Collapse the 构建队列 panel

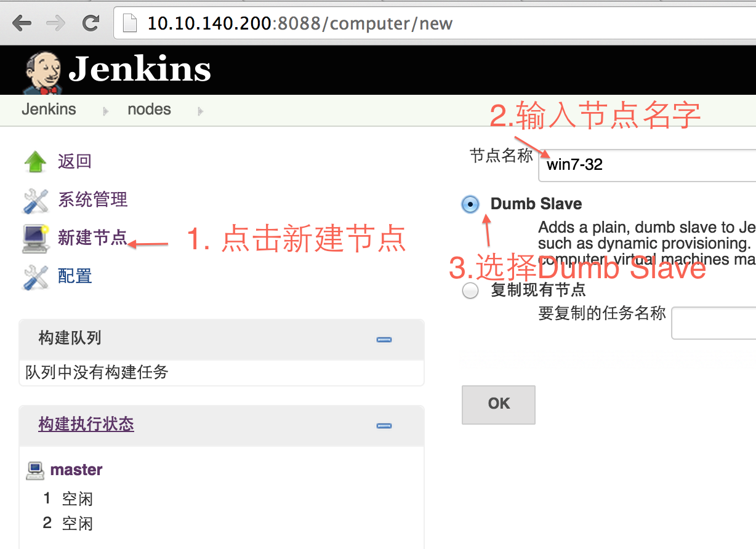point(384,339)
